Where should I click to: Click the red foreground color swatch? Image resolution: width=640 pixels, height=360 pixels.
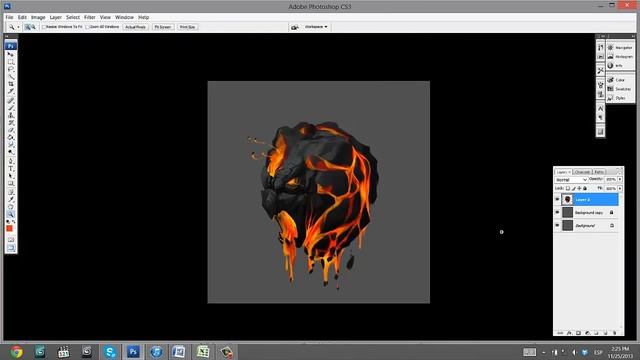(9, 229)
